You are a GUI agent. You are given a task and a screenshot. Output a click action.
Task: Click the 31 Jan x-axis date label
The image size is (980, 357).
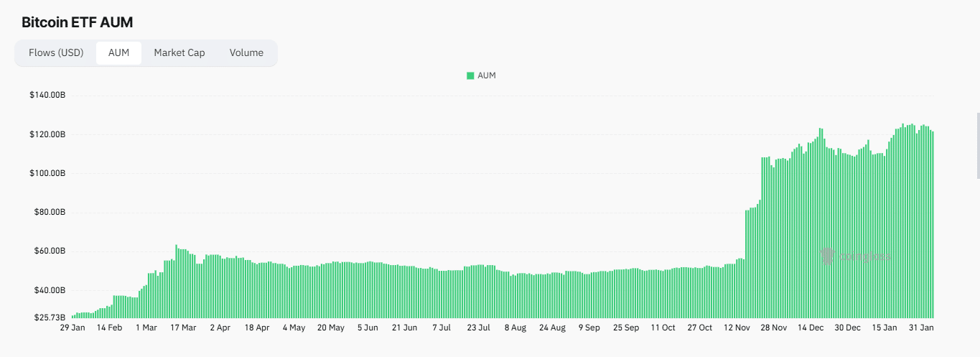coord(922,328)
